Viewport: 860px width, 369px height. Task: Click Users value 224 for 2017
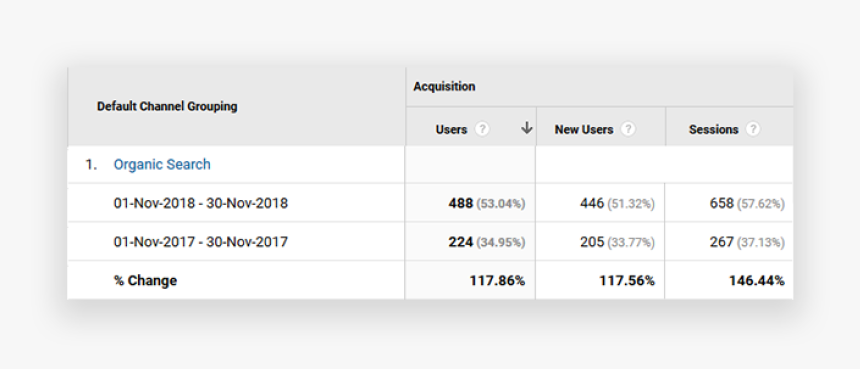coord(461,242)
